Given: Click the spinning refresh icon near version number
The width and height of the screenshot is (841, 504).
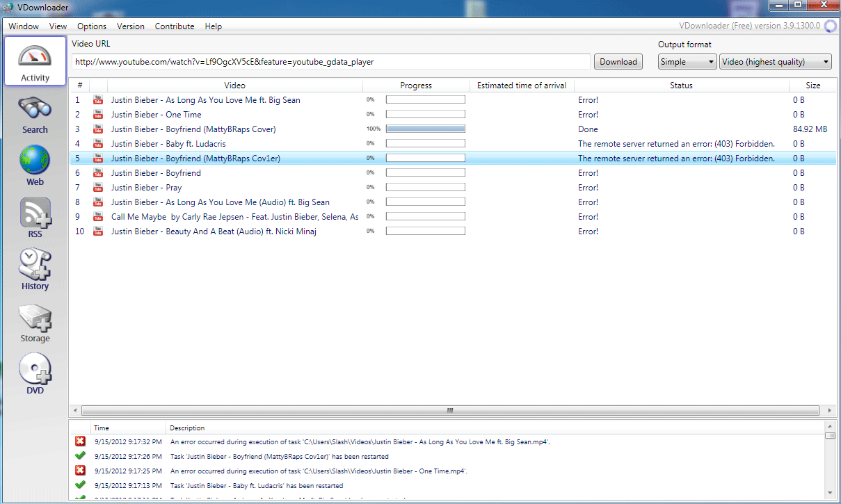Looking at the screenshot, I should click(x=830, y=25).
